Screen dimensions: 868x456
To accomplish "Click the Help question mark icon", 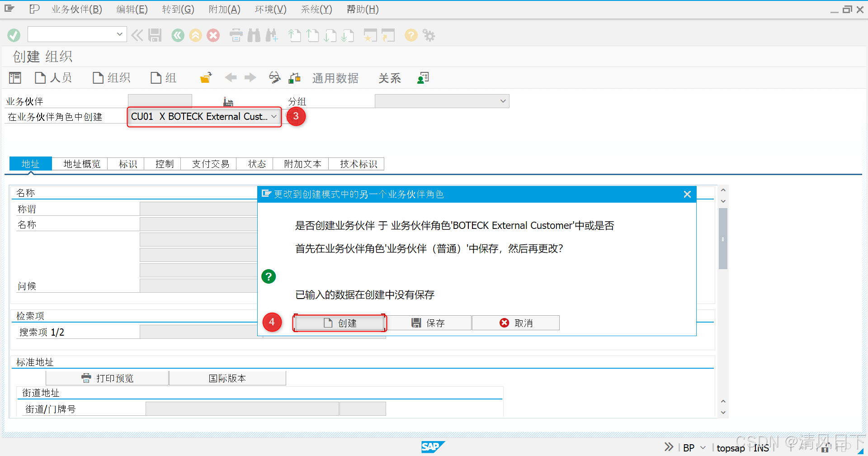I will tap(410, 35).
